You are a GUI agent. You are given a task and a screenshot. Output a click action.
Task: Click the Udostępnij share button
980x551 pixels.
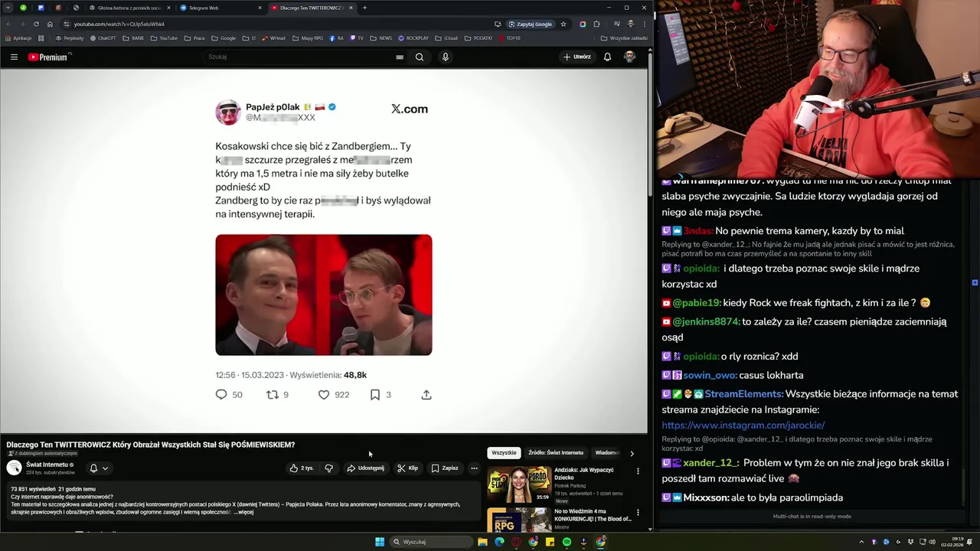[365, 468]
